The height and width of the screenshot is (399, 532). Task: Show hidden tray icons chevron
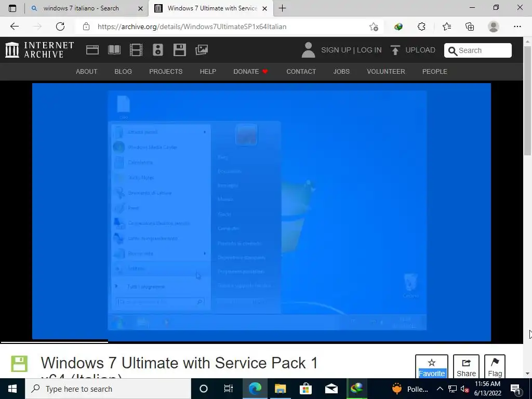440,389
